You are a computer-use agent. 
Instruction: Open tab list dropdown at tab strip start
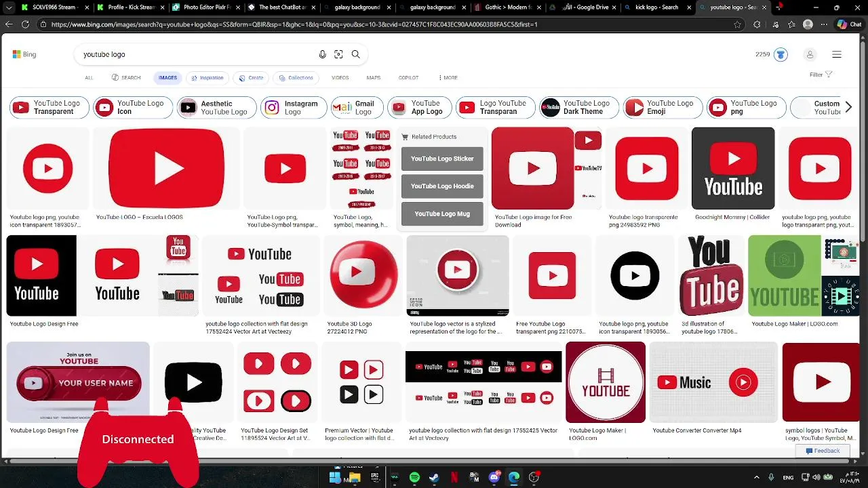9,7
